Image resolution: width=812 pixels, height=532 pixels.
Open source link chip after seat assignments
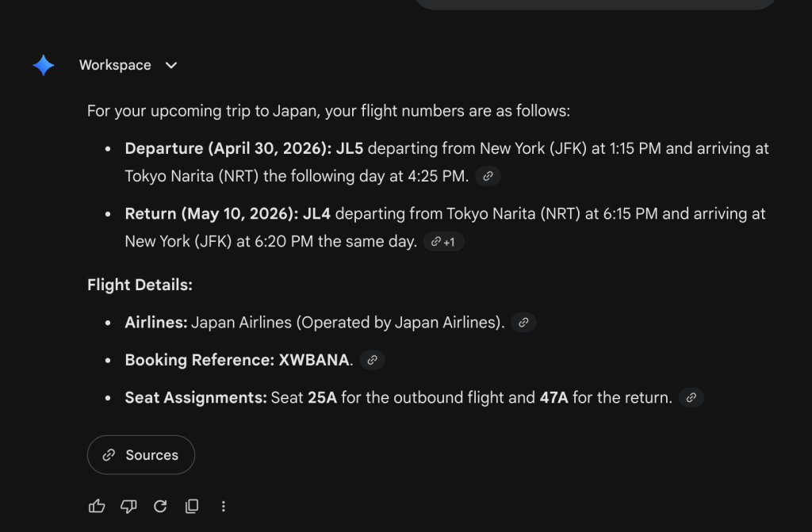click(691, 398)
